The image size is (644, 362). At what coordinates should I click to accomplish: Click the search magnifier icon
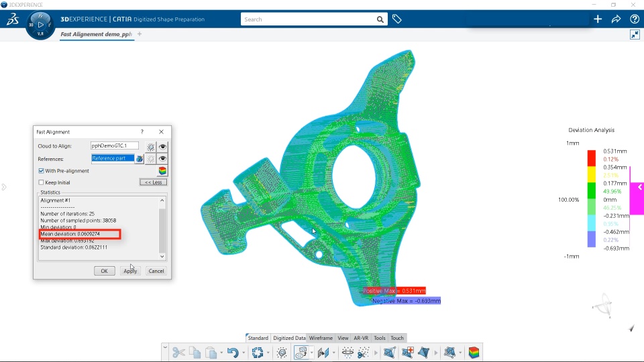coord(380,19)
